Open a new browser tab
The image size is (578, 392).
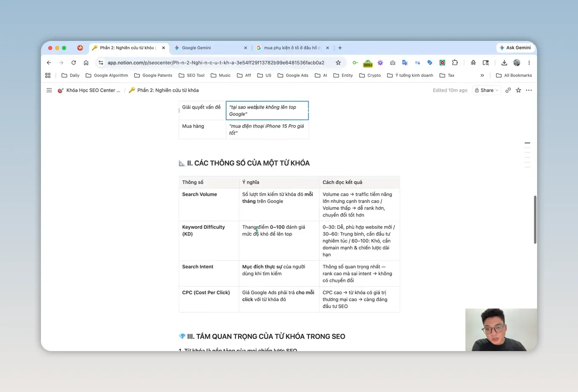[x=340, y=48]
